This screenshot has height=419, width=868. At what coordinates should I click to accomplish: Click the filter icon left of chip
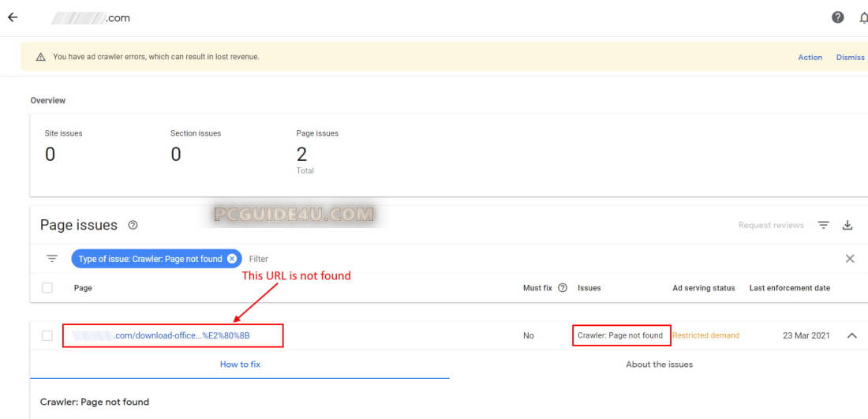point(52,259)
